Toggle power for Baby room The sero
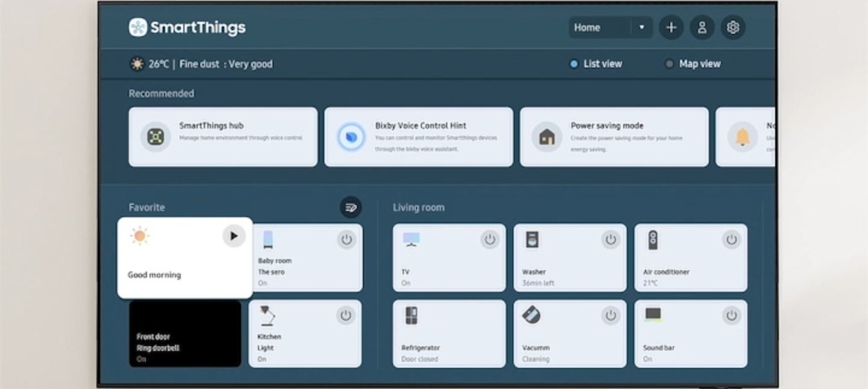This screenshot has width=868, height=389. point(346,239)
